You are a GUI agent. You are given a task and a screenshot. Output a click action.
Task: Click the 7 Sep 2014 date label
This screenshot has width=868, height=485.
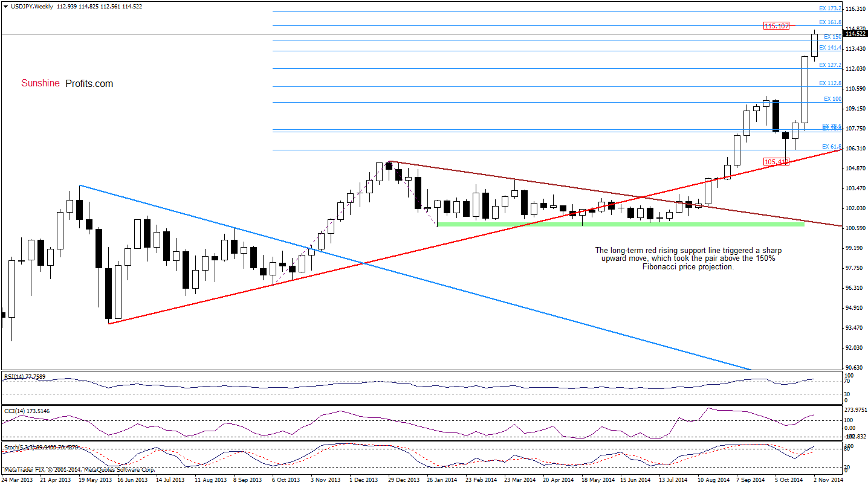(x=752, y=480)
